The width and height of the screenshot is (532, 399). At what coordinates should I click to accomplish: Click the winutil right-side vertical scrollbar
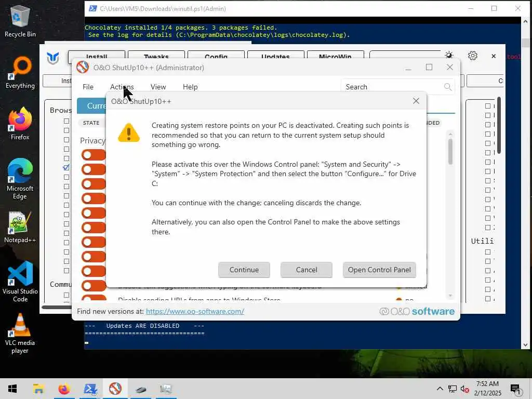[499, 125]
